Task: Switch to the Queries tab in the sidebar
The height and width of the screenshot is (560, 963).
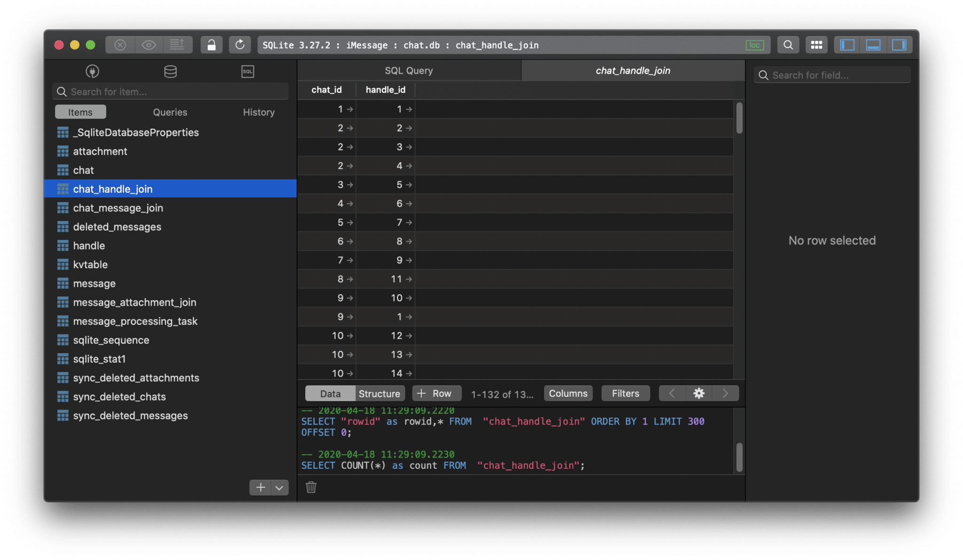Action: click(x=170, y=112)
